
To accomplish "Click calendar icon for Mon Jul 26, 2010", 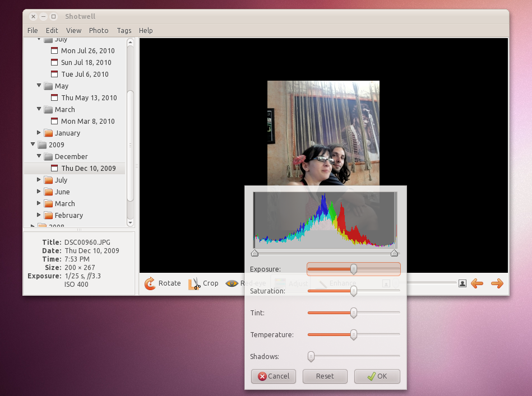I will coord(54,50).
